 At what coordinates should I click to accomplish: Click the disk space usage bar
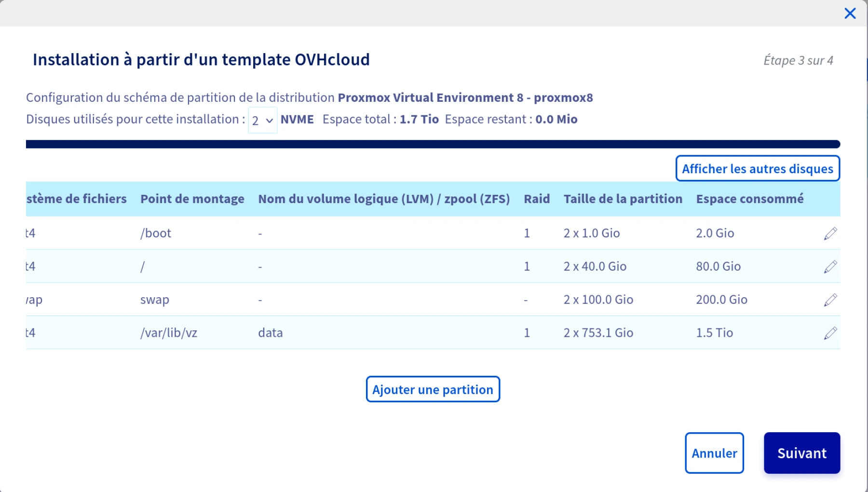tap(433, 144)
